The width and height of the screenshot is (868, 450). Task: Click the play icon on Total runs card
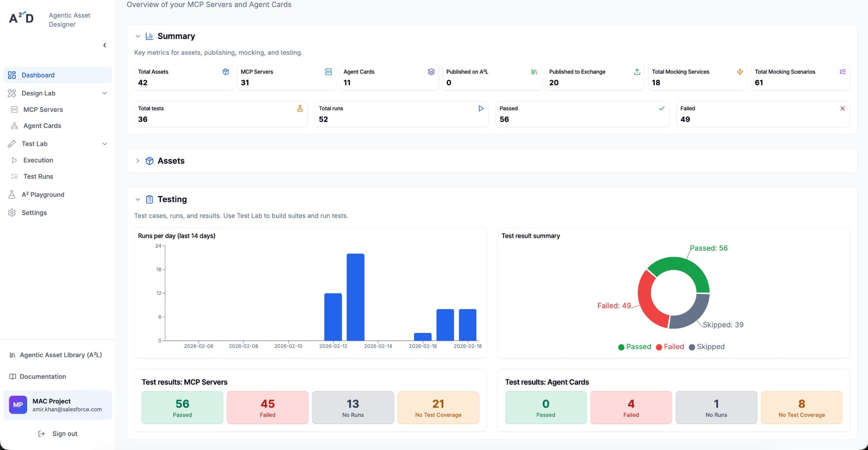click(481, 108)
